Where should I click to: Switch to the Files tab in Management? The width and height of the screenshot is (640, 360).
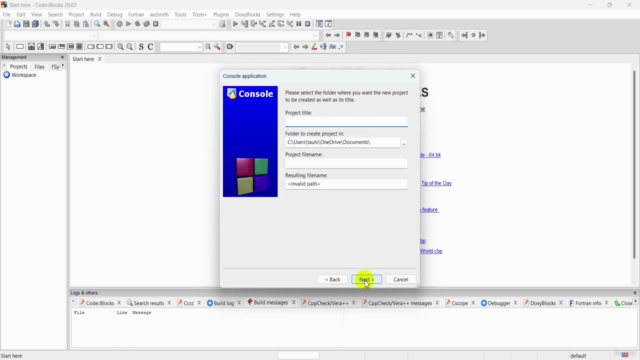tap(39, 67)
